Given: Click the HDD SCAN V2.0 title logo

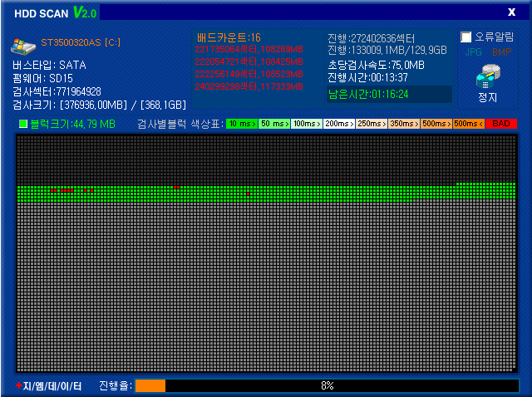Looking at the screenshot, I should click(56, 13).
